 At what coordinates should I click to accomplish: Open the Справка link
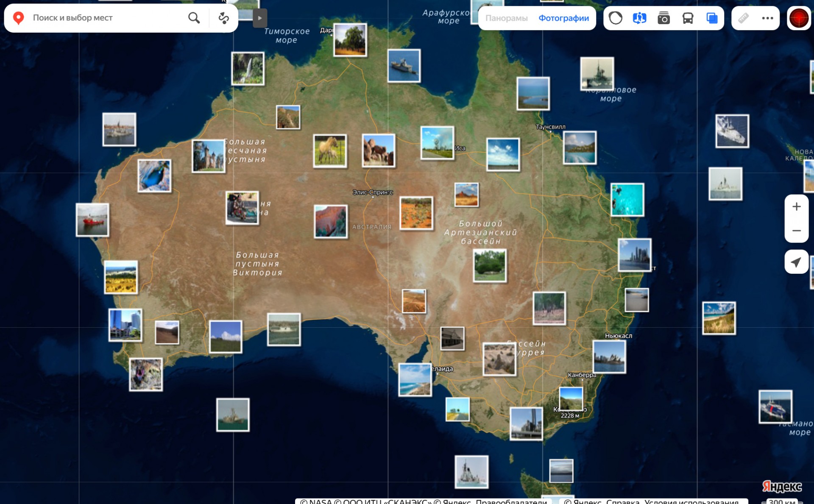[x=623, y=501]
